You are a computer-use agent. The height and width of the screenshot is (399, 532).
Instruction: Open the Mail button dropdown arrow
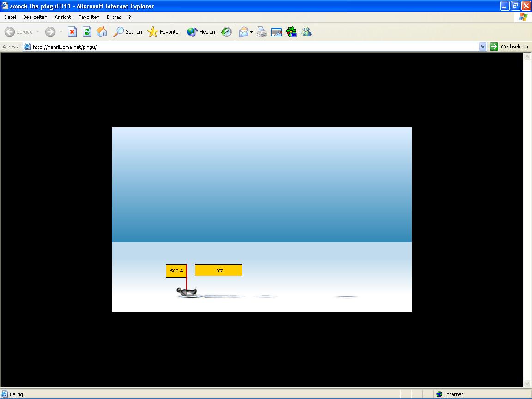tap(252, 32)
